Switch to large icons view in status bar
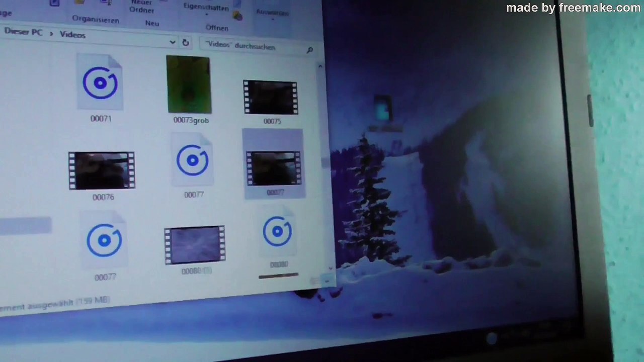 pyautogui.click(x=328, y=281)
